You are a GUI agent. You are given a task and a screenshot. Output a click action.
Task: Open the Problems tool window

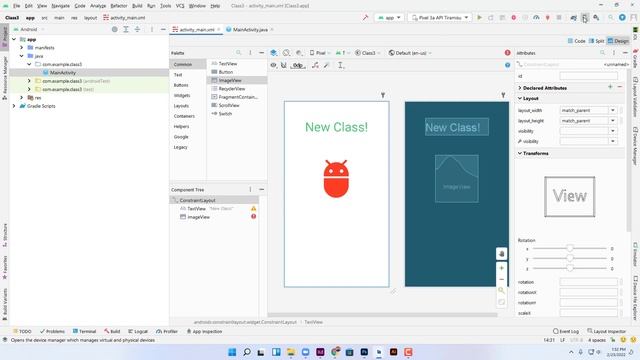pyautogui.click(x=52, y=331)
